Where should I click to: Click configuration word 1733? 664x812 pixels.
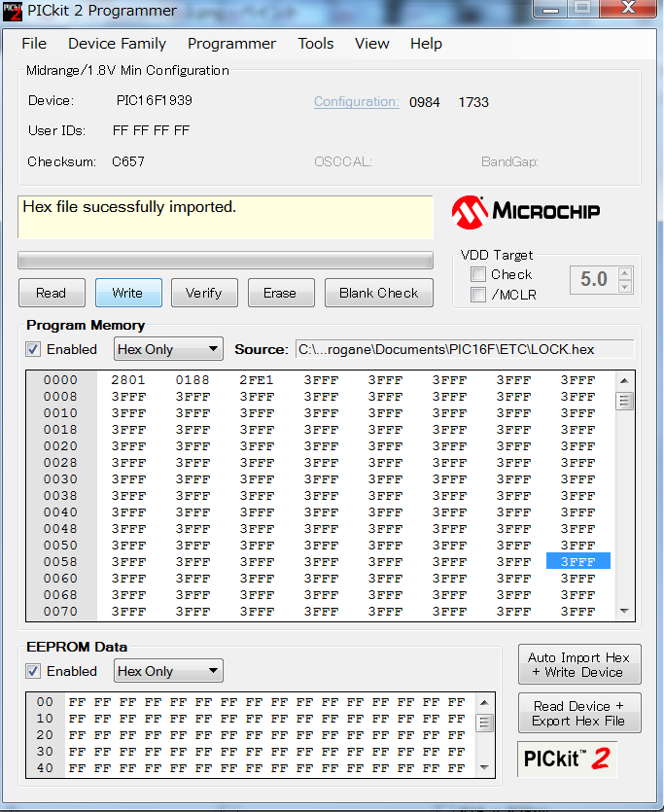473,102
